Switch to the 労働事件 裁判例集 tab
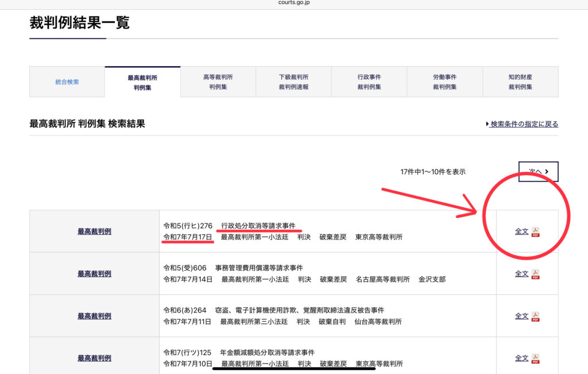Image resolution: width=588 pixels, height=374 pixels. [x=445, y=82]
